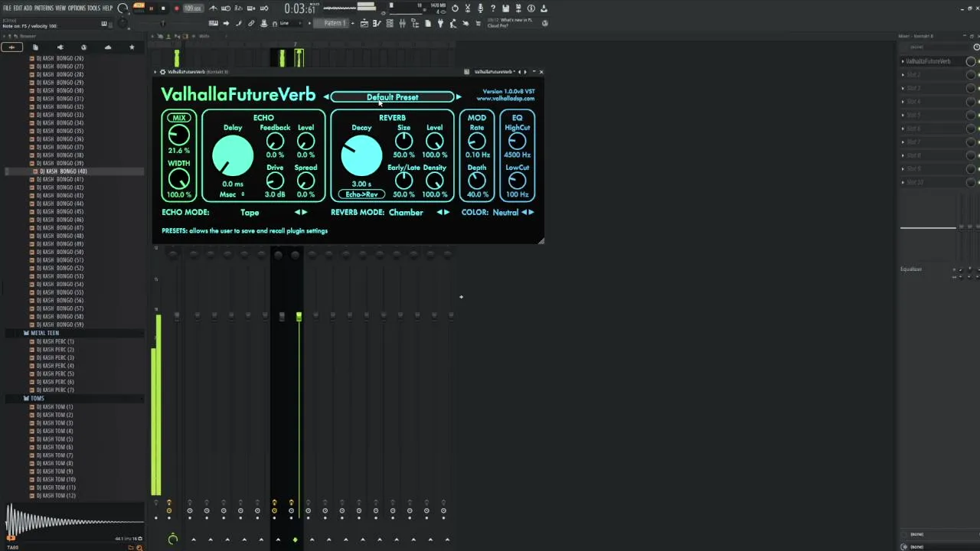Toggle the Echo->Rev routing button
This screenshot has width=980, height=551.
[361, 194]
